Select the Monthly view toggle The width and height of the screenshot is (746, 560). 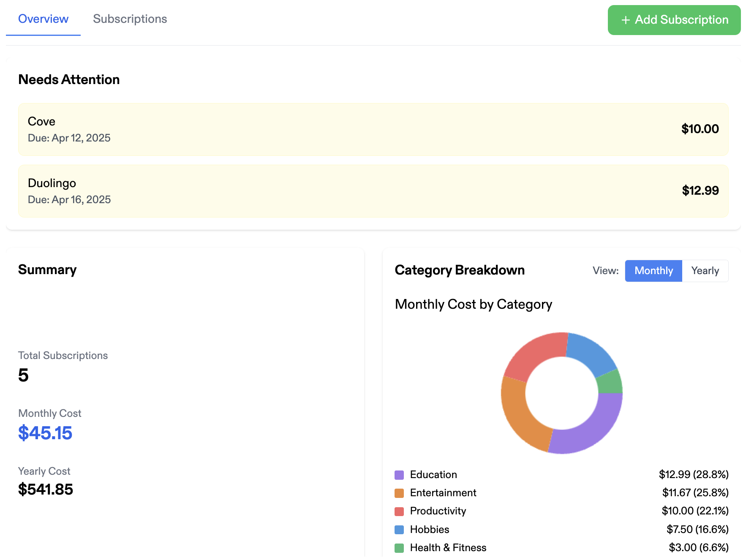653,271
